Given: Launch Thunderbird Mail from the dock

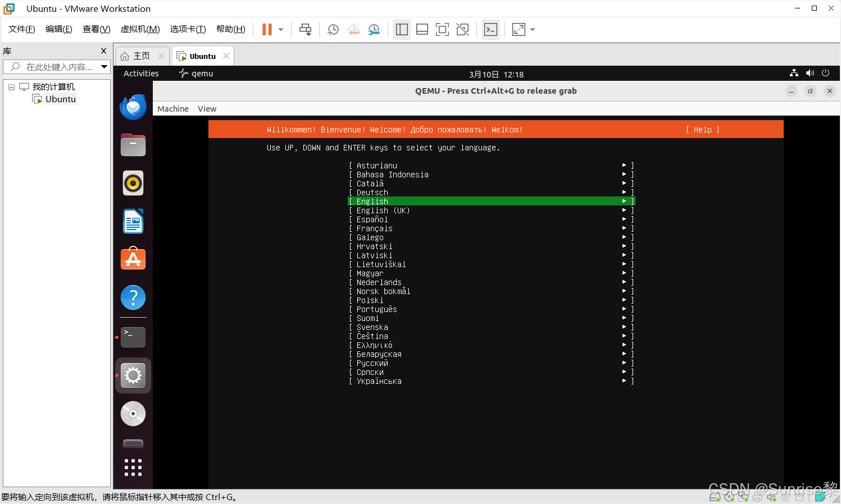Looking at the screenshot, I should [x=133, y=107].
